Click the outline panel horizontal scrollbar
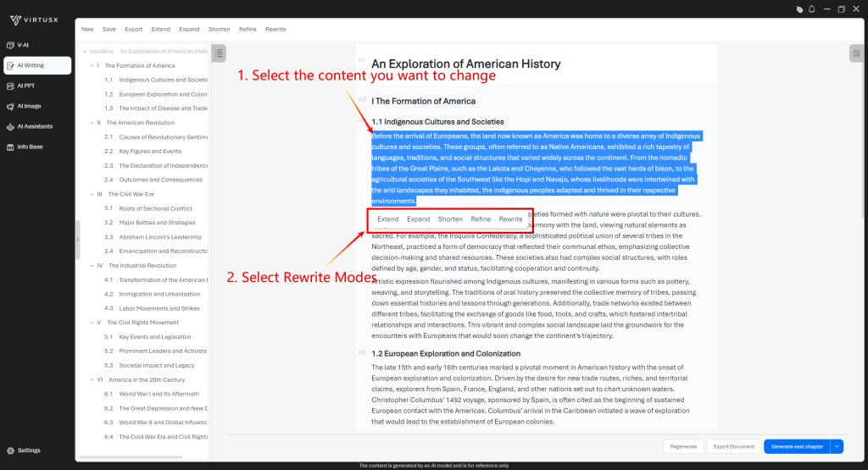 (131, 457)
